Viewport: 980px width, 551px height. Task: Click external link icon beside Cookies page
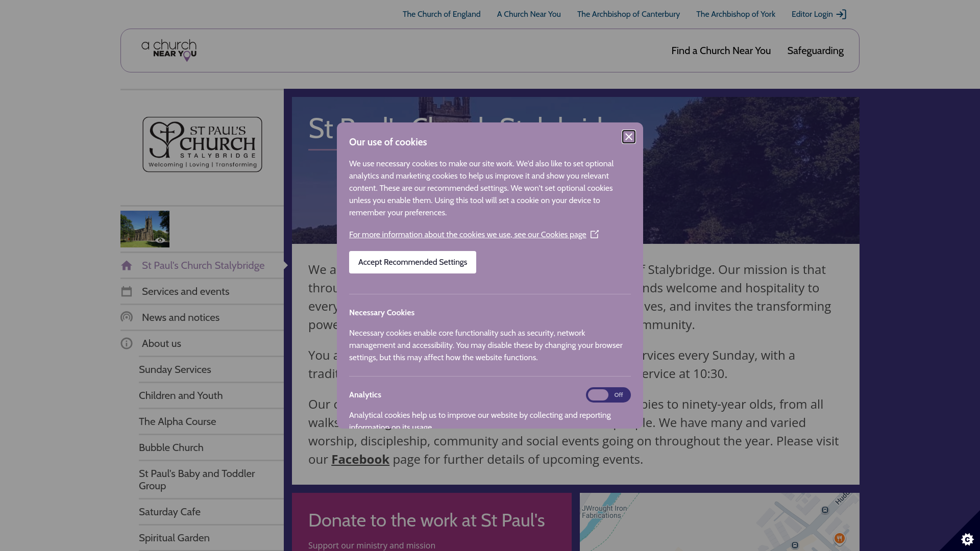[x=595, y=234]
